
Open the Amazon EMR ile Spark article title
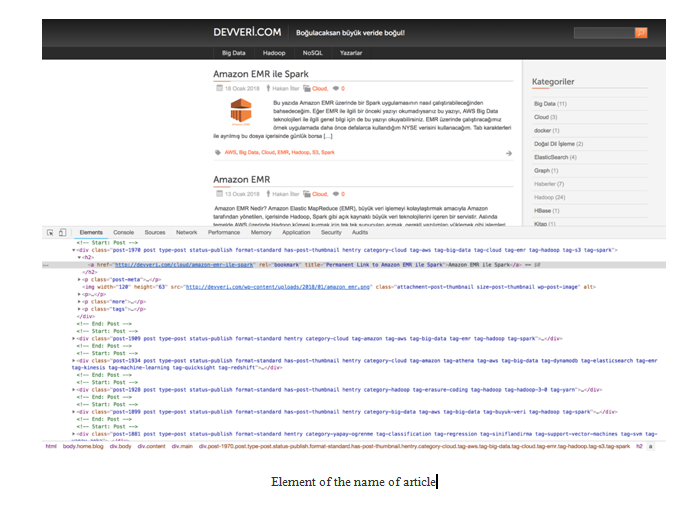[261, 74]
